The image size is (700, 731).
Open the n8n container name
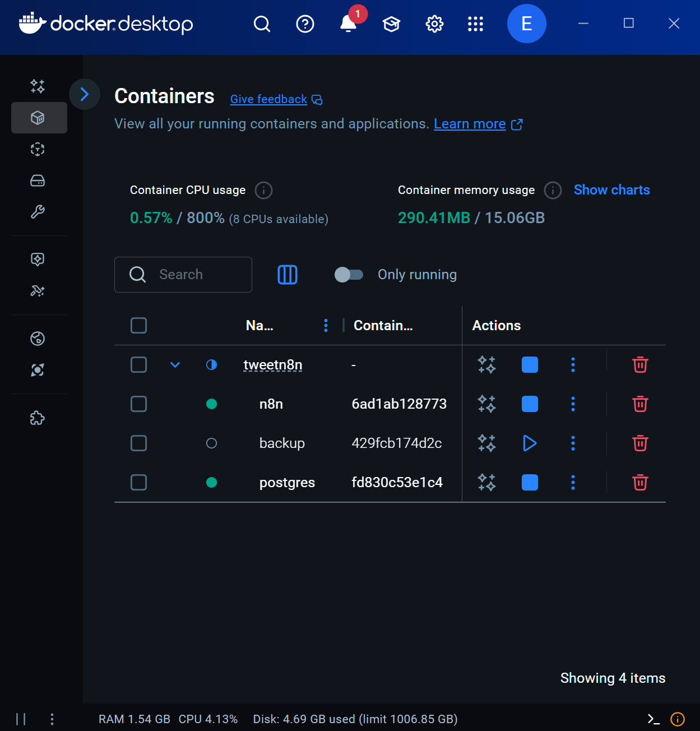point(271,404)
